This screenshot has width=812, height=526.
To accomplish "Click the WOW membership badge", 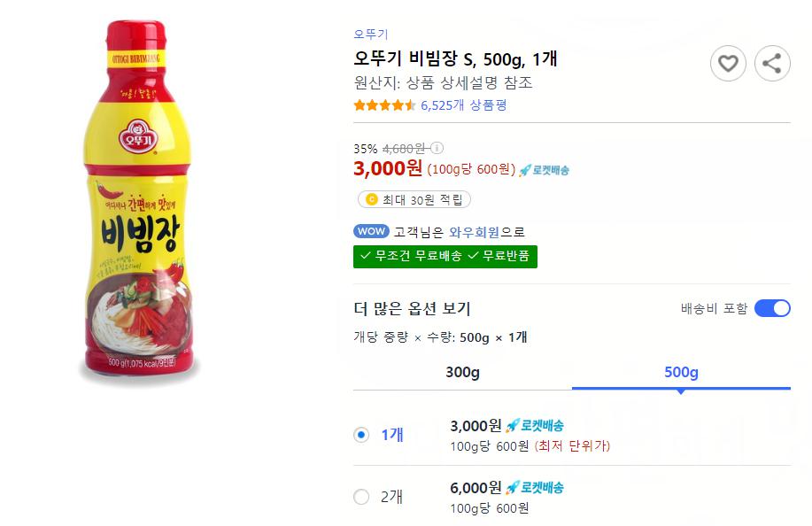I will coord(371,232).
